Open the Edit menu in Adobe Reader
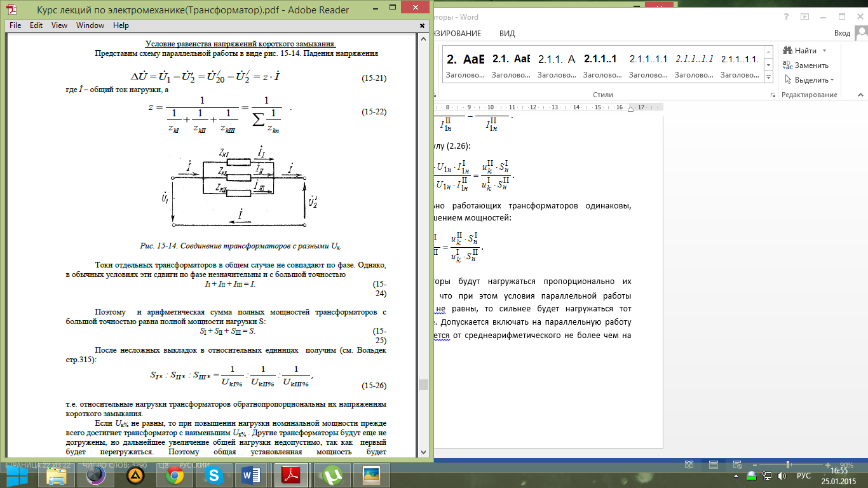This screenshot has height=488, width=868. click(x=36, y=25)
